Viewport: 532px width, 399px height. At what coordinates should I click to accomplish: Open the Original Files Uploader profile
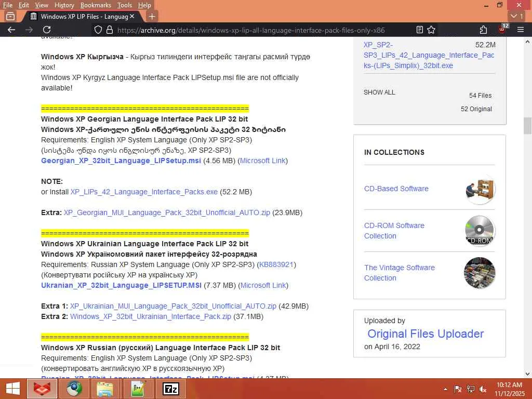pyautogui.click(x=425, y=334)
